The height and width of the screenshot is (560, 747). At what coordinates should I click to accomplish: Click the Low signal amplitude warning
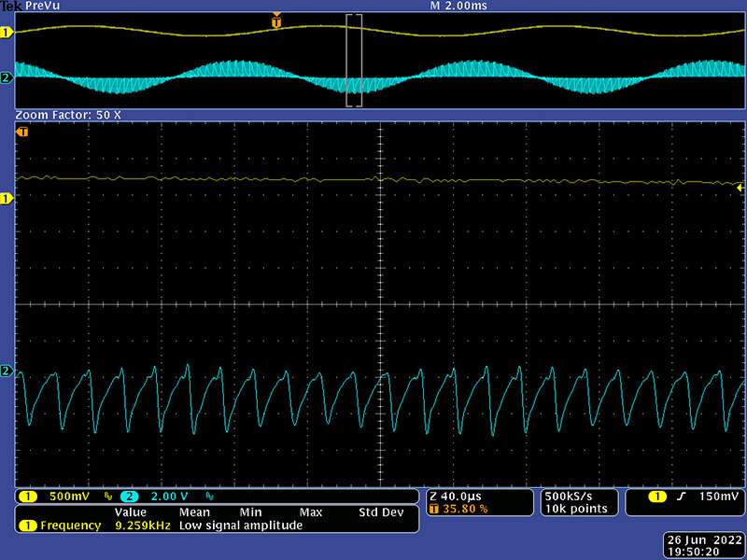point(241,525)
